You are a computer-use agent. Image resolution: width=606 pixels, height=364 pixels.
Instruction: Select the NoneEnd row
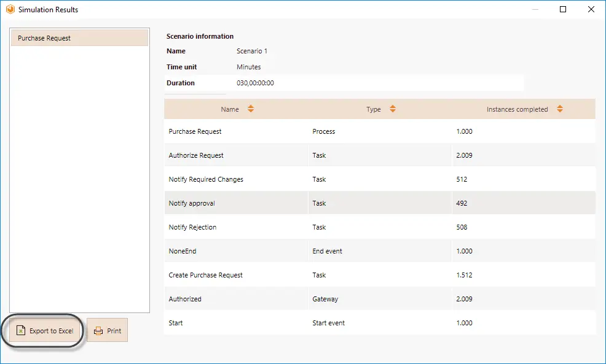click(380, 251)
